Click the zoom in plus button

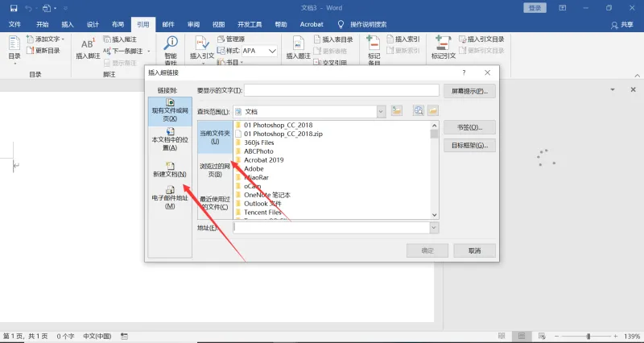point(615,336)
